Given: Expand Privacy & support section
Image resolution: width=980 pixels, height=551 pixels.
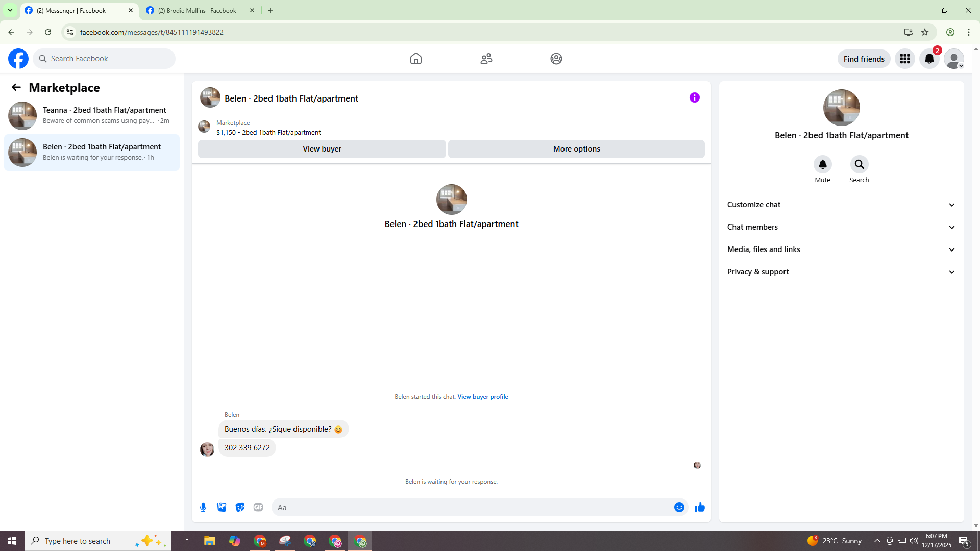Looking at the screenshot, I should pos(841,272).
